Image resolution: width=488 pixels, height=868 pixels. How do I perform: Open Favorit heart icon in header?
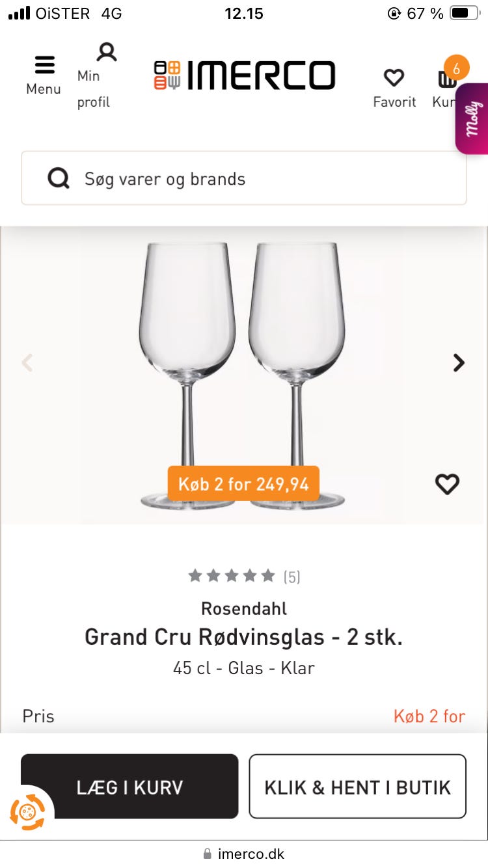394,79
